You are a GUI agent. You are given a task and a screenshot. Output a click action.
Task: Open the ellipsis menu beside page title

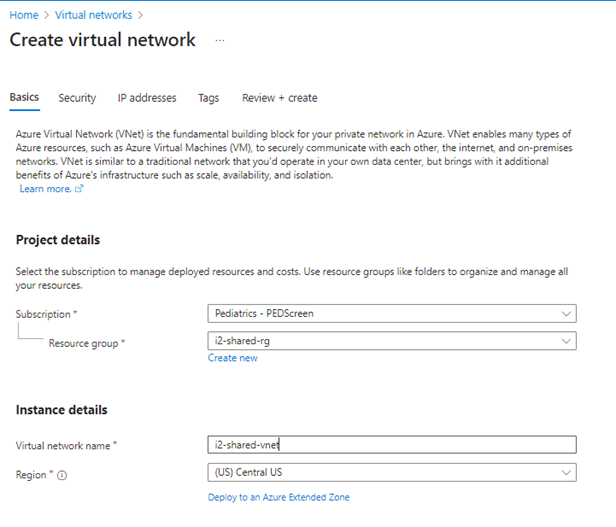220,40
